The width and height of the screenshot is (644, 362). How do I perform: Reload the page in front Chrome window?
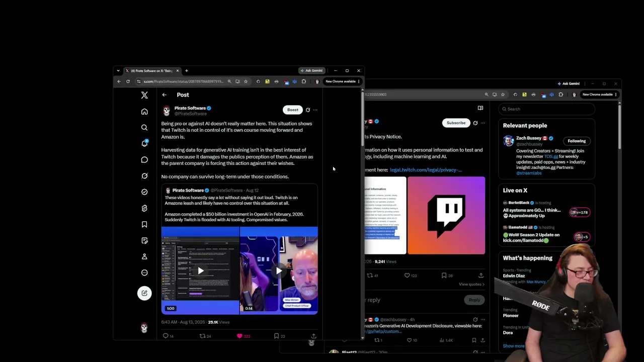click(128, 81)
